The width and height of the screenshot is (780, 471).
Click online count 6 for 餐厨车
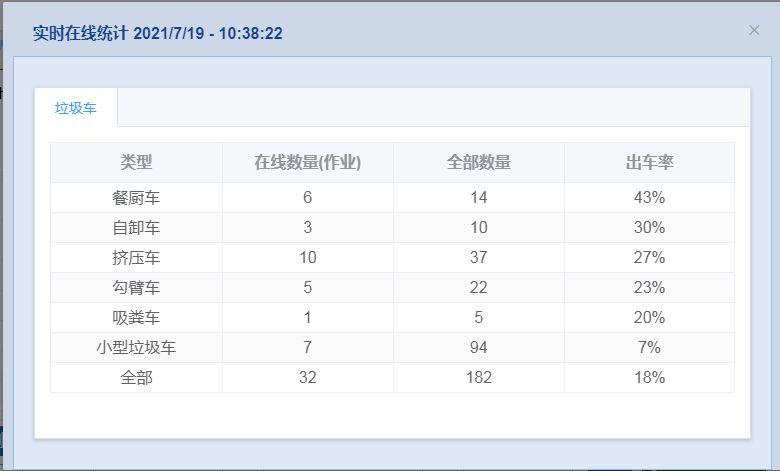click(x=307, y=197)
